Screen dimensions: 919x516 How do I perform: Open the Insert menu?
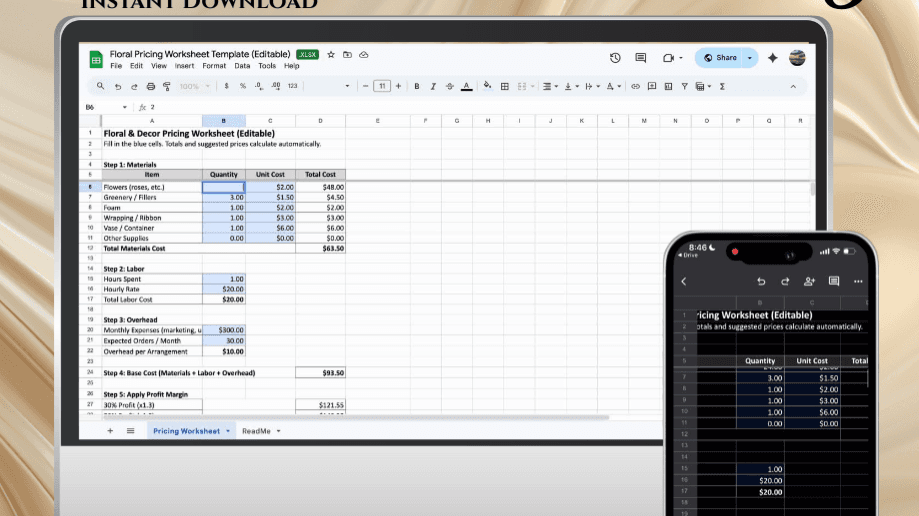point(184,66)
